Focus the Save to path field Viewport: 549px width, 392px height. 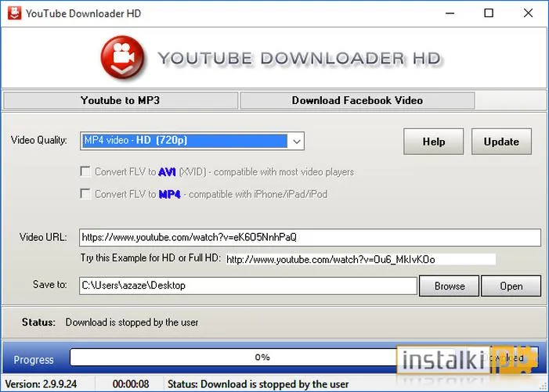[248, 286]
